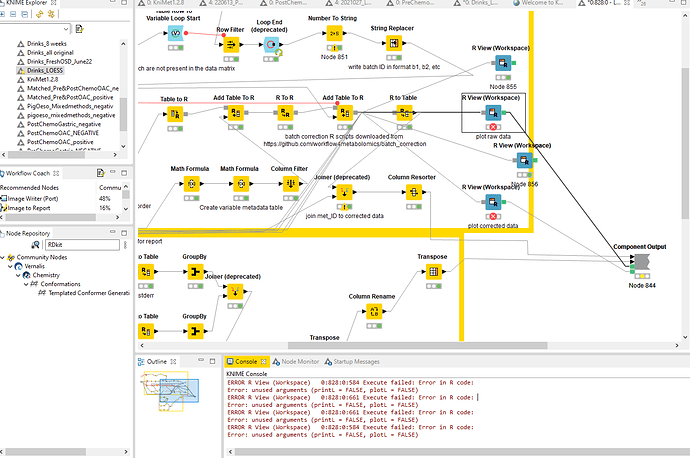Open the Outline view tab
The width and height of the screenshot is (690, 458).
(157, 362)
